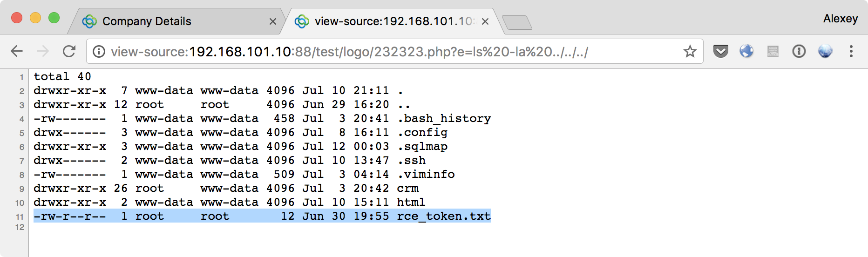
Task: Open the blue globe extension next to Pocket
Action: pyautogui.click(x=746, y=51)
